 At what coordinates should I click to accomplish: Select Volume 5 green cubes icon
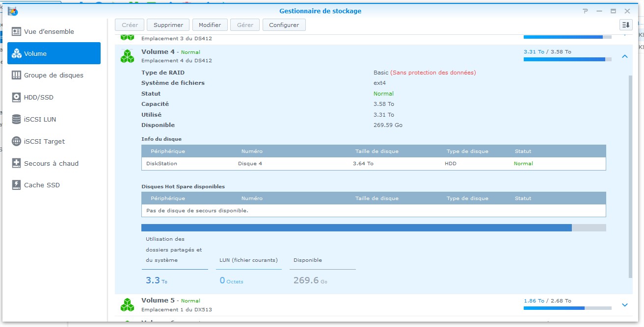tap(128, 305)
